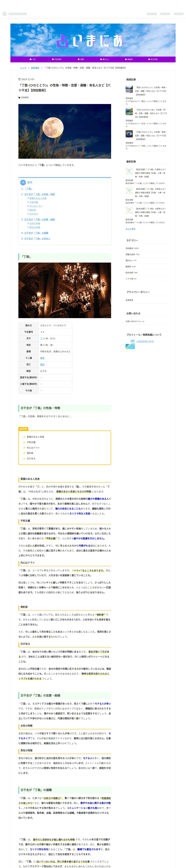Open related article 「壬戌 (みずのえいぬ)」 title
This screenshot has height=868, width=186.
coord(151,113)
